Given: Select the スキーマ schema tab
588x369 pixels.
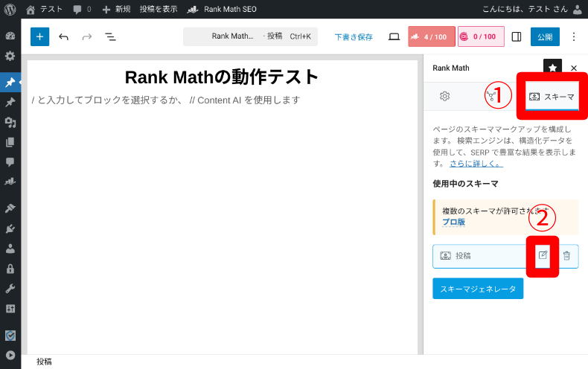Looking at the screenshot, I should [552, 97].
